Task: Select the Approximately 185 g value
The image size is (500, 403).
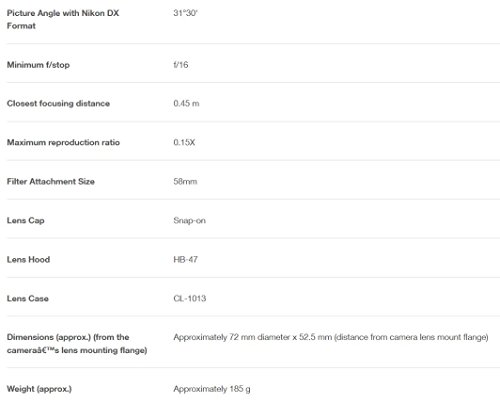Action: [x=212, y=389]
